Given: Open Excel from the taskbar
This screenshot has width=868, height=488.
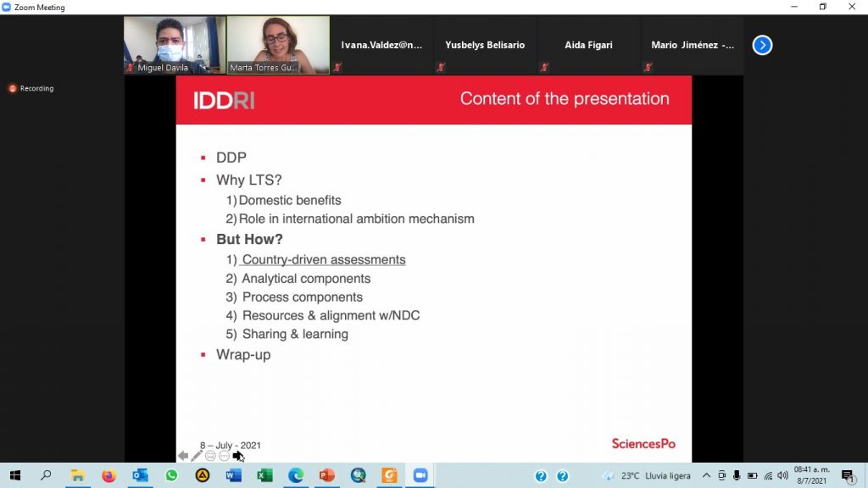Looking at the screenshot, I should pos(264,476).
